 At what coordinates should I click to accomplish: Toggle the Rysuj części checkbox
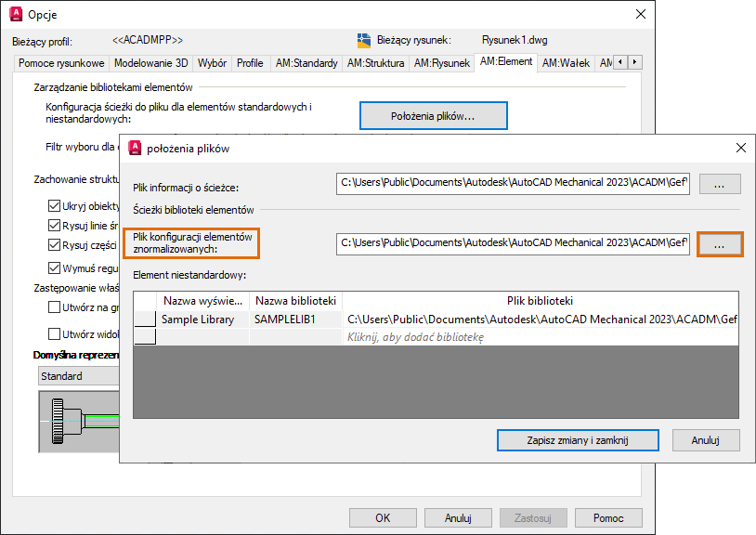pos(54,245)
